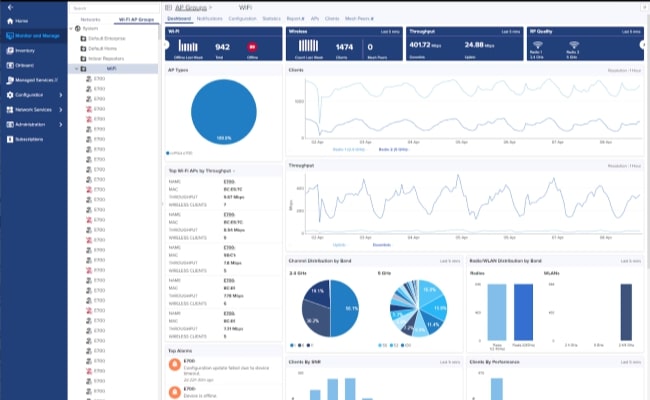Click the dark WLANs bar
Image resolution: width=650 pixels, height=400 pixels.
click(626, 312)
